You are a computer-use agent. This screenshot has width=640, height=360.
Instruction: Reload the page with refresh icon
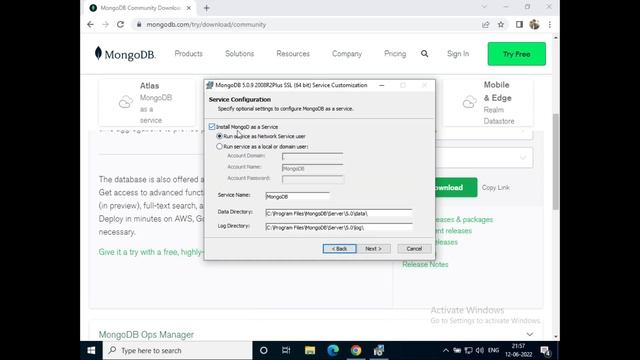(120, 24)
